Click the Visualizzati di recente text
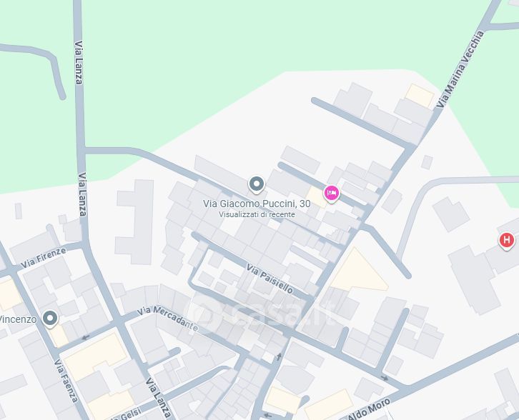 257,214
